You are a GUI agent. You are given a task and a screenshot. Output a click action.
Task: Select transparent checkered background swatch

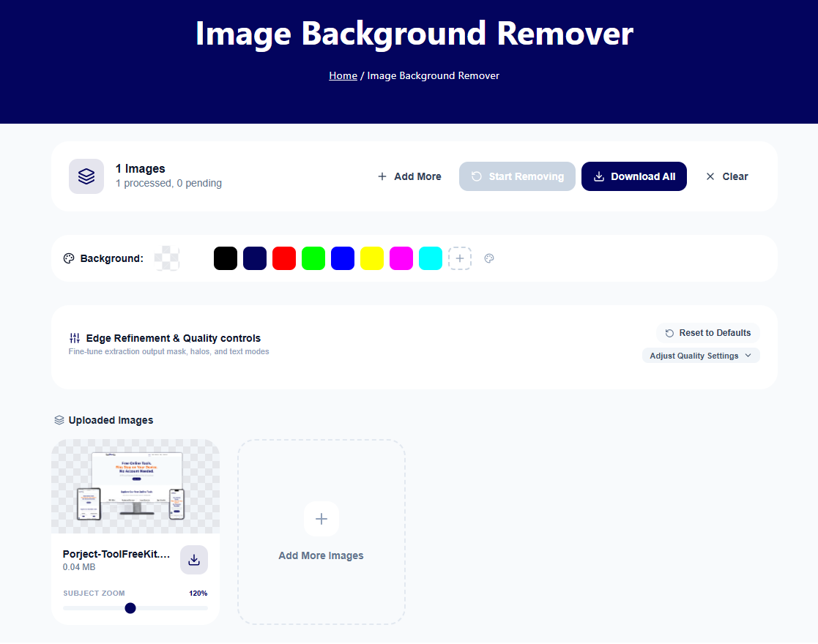pyautogui.click(x=167, y=258)
